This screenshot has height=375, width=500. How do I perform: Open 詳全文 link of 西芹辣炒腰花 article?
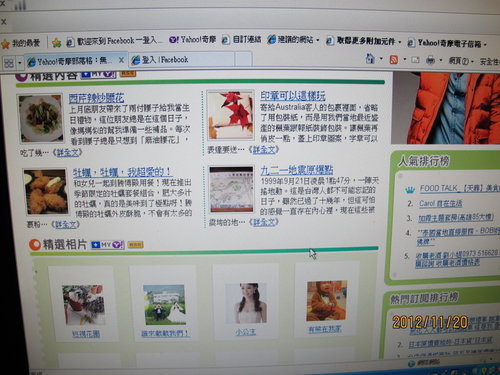69,153
